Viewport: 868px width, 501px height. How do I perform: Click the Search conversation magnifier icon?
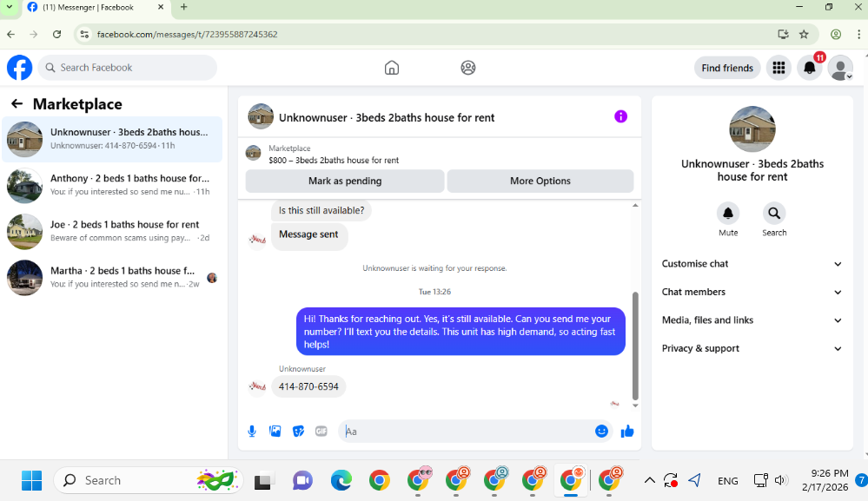tap(774, 213)
